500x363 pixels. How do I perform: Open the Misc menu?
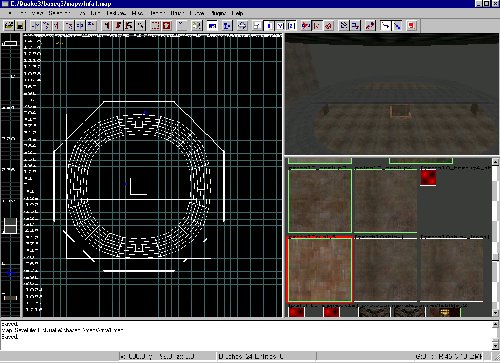tap(137, 13)
